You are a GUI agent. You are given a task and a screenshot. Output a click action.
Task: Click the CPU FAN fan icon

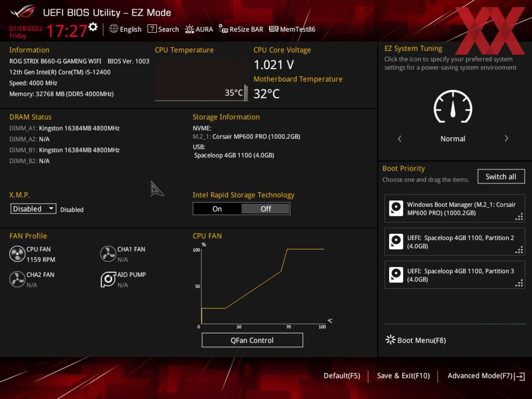tap(17, 254)
